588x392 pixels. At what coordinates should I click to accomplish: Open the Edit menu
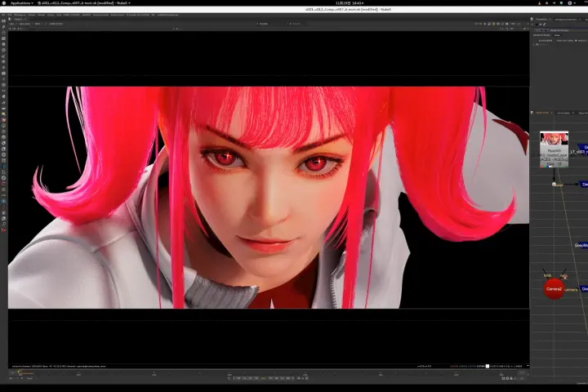(9, 15)
